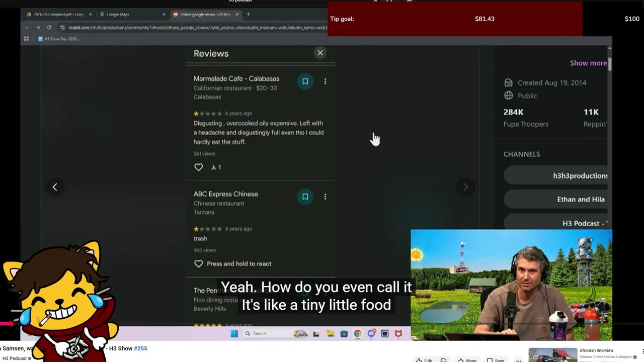Save the YouTube video to playlist
The height and width of the screenshot is (362, 644).
tap(496, 360)
